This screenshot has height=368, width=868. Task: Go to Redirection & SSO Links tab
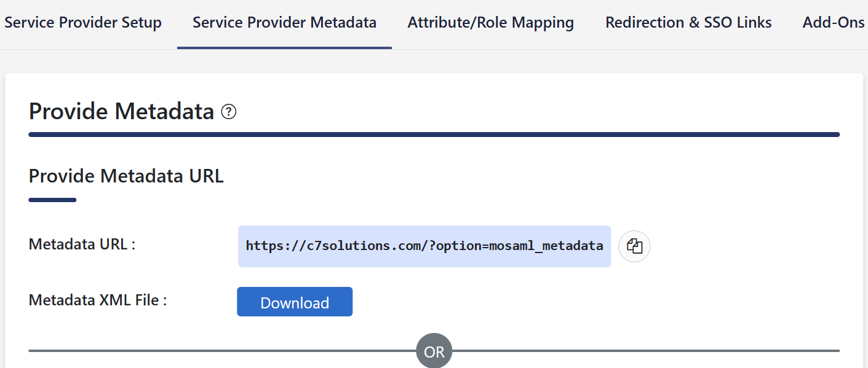[x=688, y=23]
